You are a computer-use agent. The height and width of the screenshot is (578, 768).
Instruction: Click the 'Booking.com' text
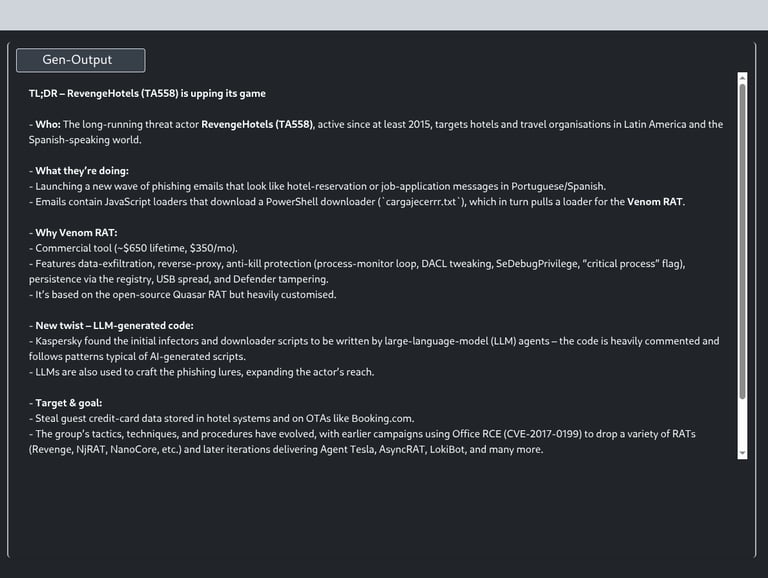(x=382, y=419)
